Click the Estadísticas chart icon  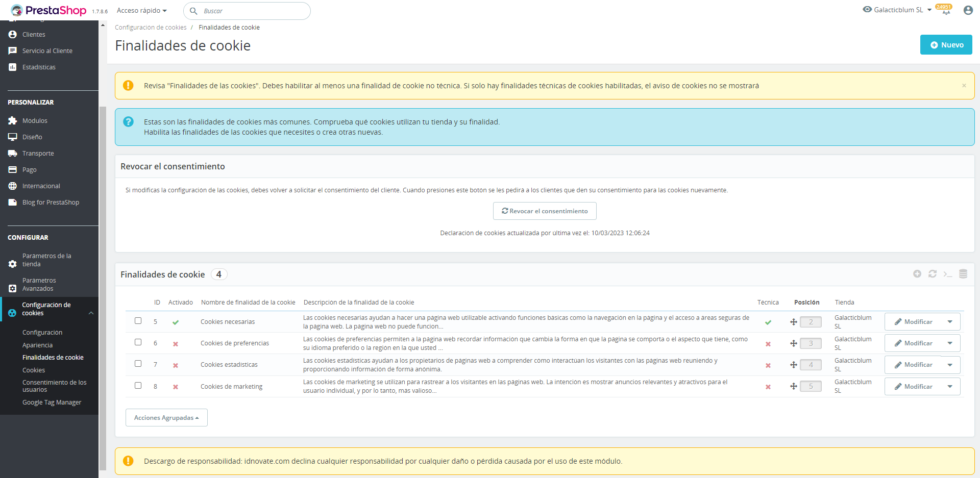[x=13, y=67]
